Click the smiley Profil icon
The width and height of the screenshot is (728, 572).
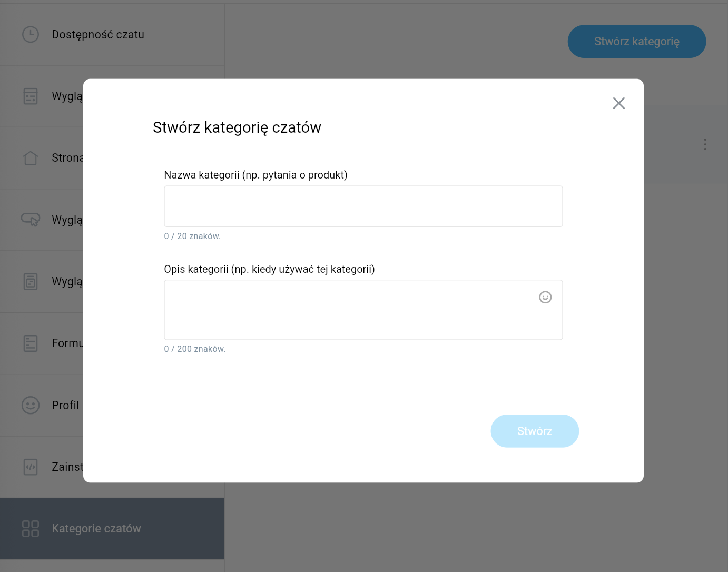(x=31, y=405)
